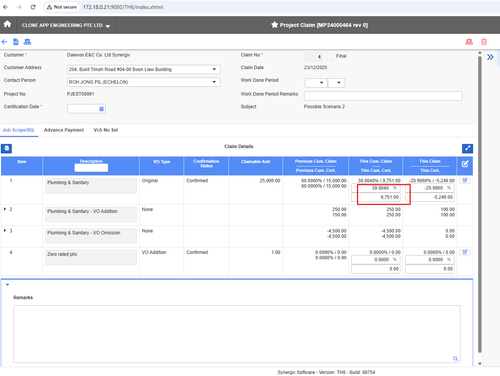Click row 4 This Cum. Claim amount field
Image resolution: width=500 pixels, height=376 pixels.
tap(376, 269)
